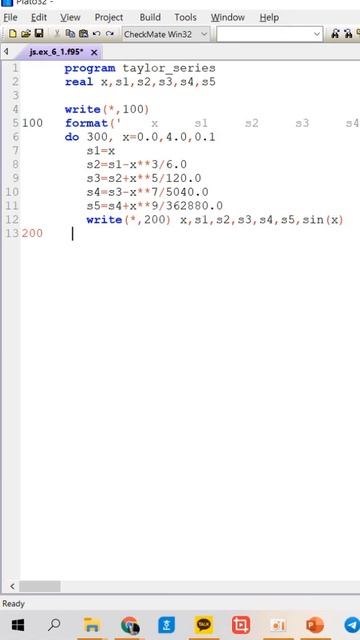Click the 'program taylor_series' line
Image resolution: width=360 pixels, height=640 pixels.
140,68
